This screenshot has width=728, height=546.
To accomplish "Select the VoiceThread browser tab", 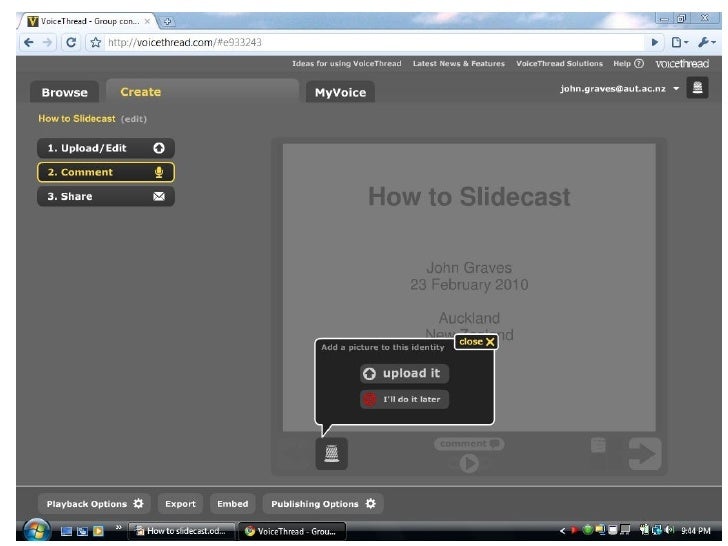I will [88, 21].
